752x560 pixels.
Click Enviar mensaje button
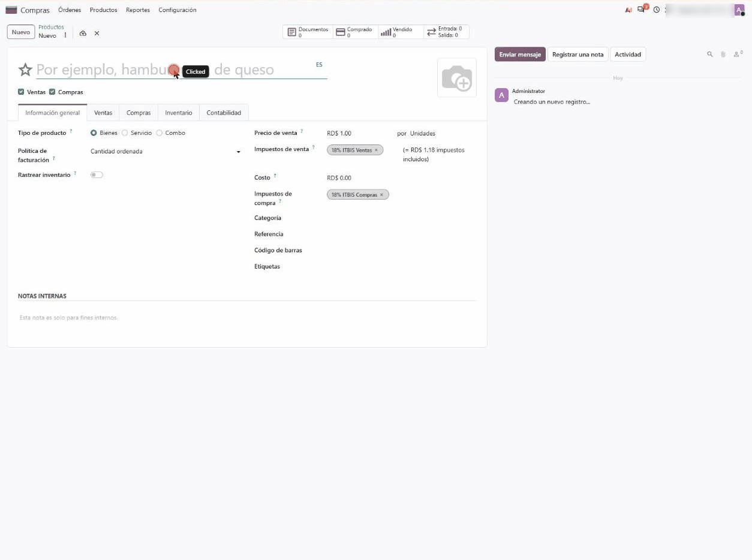coord(520,55)
